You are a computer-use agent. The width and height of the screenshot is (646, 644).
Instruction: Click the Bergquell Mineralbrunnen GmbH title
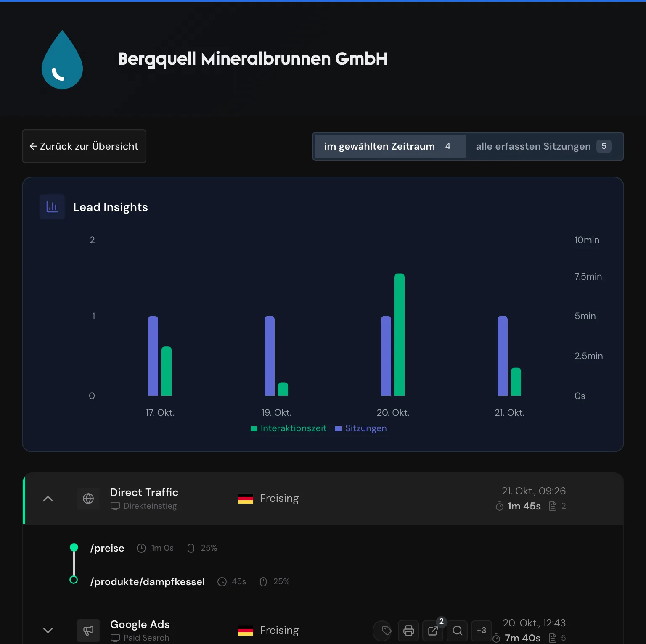(x=253, y=59)
